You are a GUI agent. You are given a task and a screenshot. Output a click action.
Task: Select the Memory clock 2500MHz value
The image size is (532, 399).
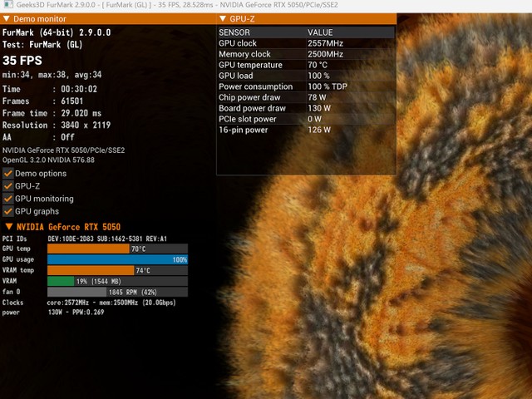click(x=325, y=54)
